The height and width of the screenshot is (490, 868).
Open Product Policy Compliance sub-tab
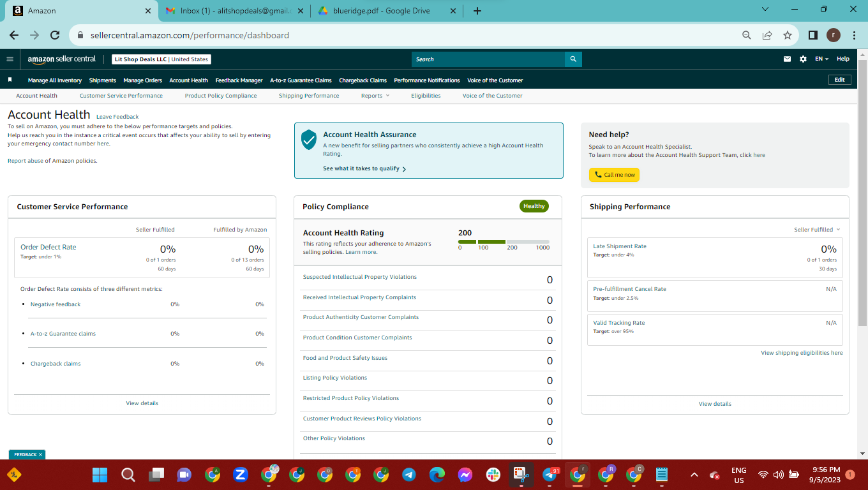click(x=221, y=96)
